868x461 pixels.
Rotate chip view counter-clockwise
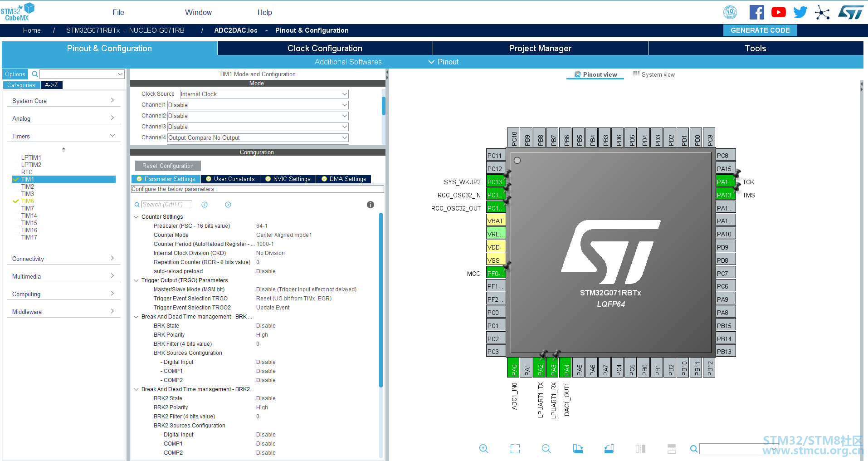(x=609, y=449)
